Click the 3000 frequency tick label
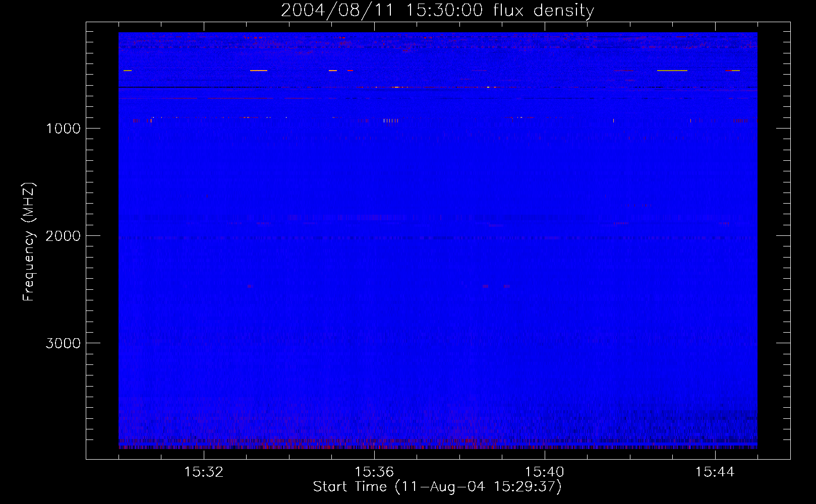 63,343
